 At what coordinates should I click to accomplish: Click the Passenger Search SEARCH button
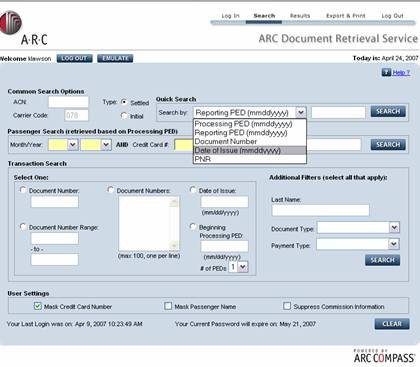point(388,145)
